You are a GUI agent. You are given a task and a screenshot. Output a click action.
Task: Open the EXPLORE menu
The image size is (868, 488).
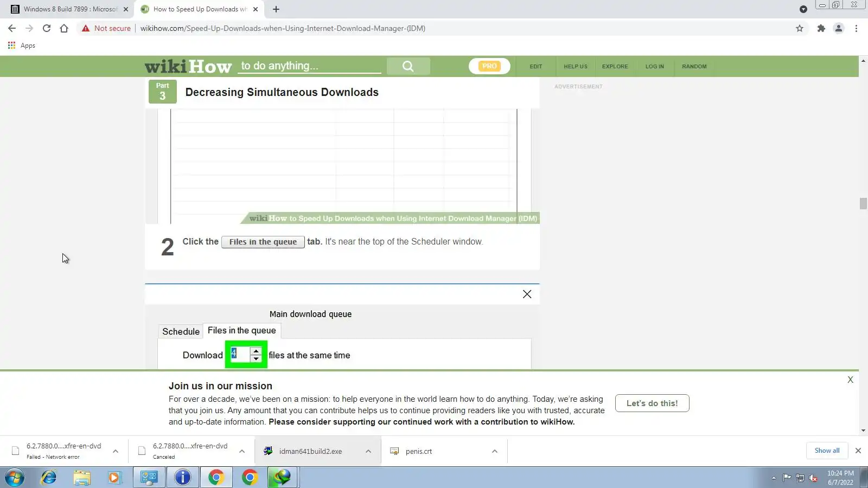point(615,66)
